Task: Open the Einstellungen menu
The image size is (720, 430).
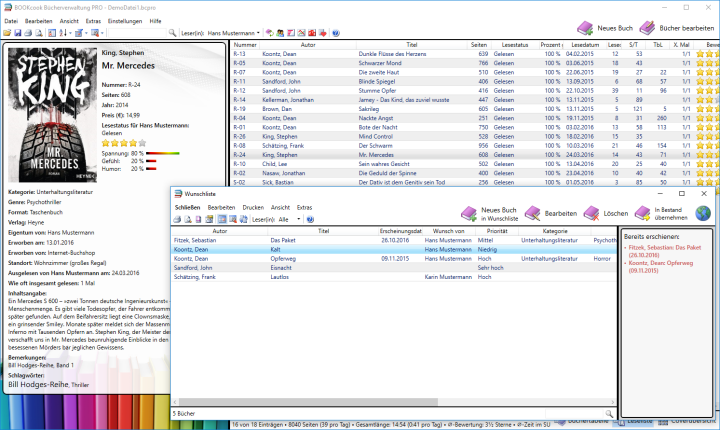Action: tap(125, 21)
